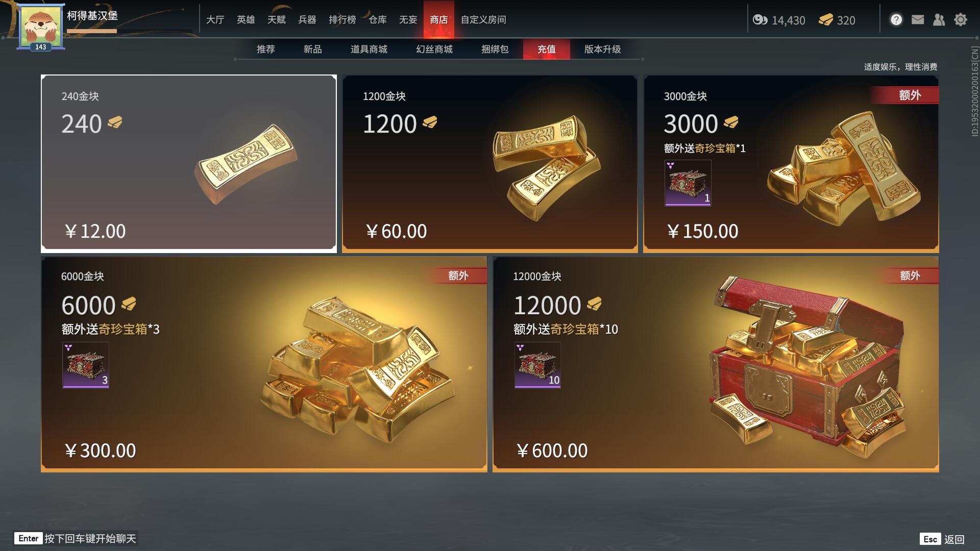Click the gold bar currency icon showing 320
Image resolution: width=980 pixels, height=551 pixels.
pyautogui.click(x=825, y=20)
